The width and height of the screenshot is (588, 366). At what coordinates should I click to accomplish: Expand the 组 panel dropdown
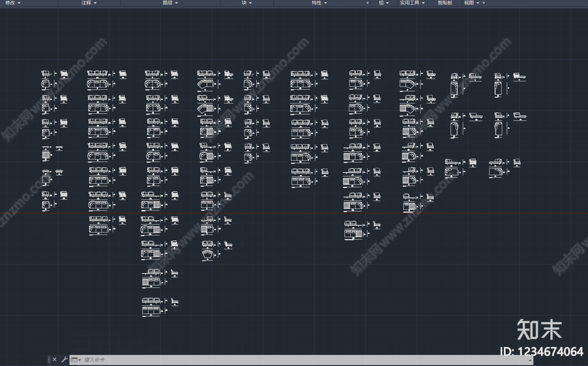(x=384, y=3)
